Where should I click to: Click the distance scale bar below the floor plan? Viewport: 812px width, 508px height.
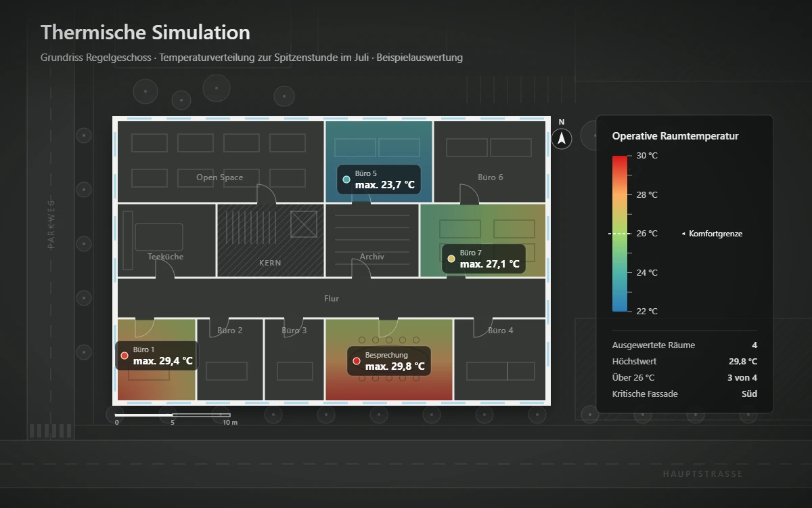click(173, 415)
